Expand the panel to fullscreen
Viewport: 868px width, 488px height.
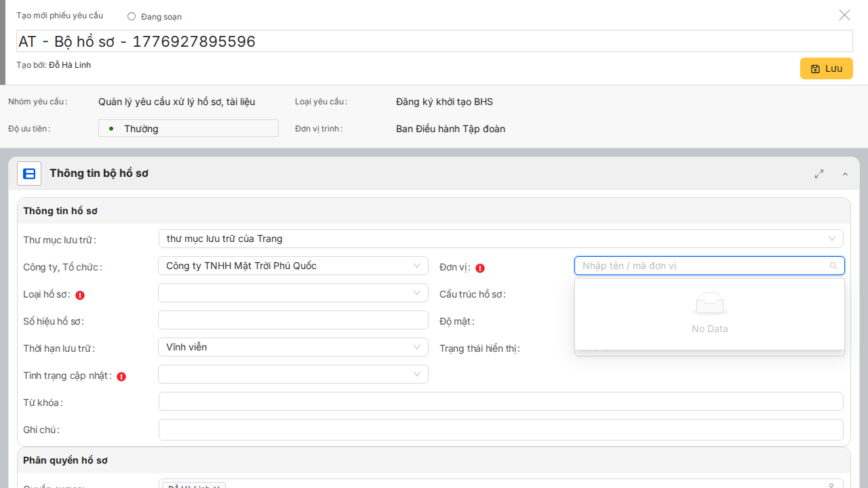point(819,174)
